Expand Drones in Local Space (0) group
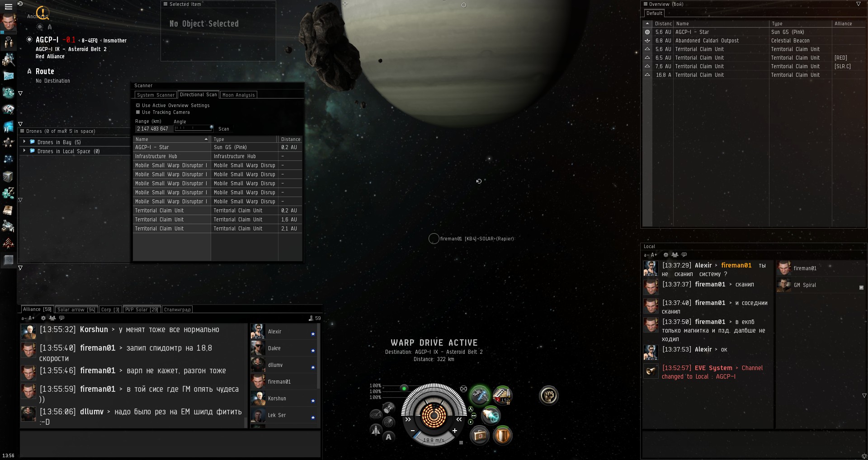Image resolution: width=868 pixels, height=460 pixels. (x=24, y=150)
